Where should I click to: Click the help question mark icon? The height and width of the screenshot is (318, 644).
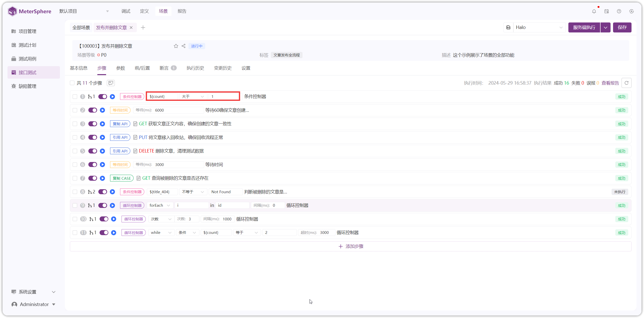[x=619, y=11]
